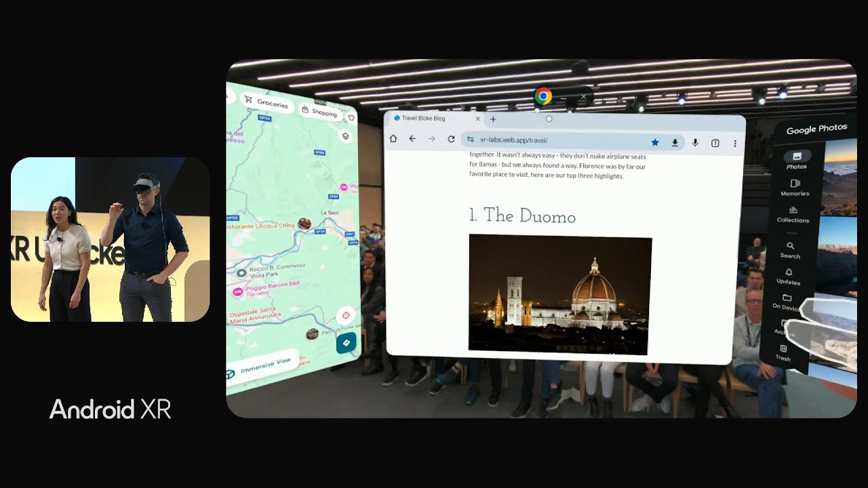Click Chrome home button
Image resolution: width=868 pixels, height=488 pixels.
click(393, 139)
